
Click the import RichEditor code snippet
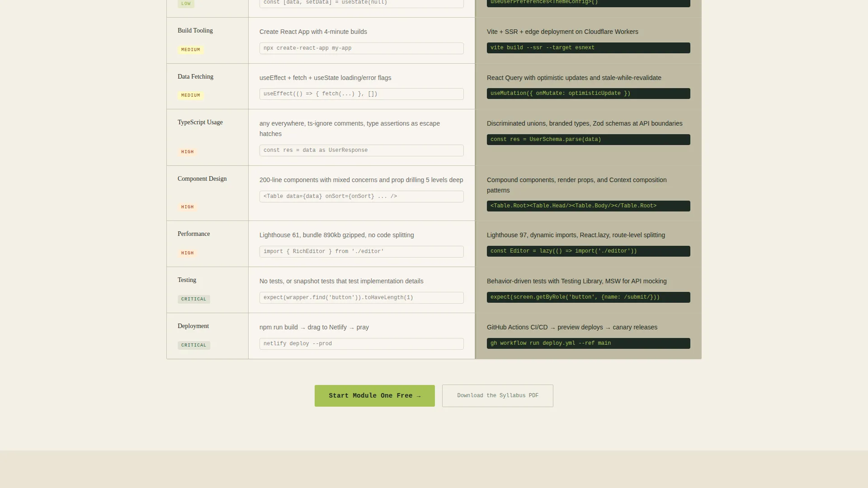point(361,252)
